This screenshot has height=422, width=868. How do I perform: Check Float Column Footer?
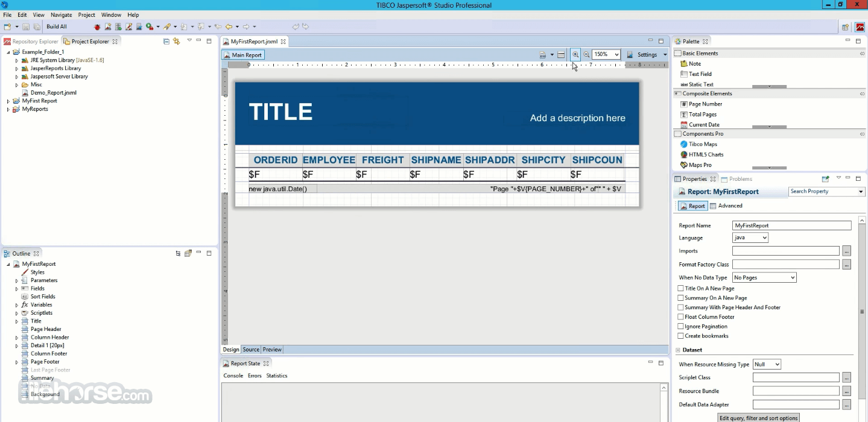point(680,316)
